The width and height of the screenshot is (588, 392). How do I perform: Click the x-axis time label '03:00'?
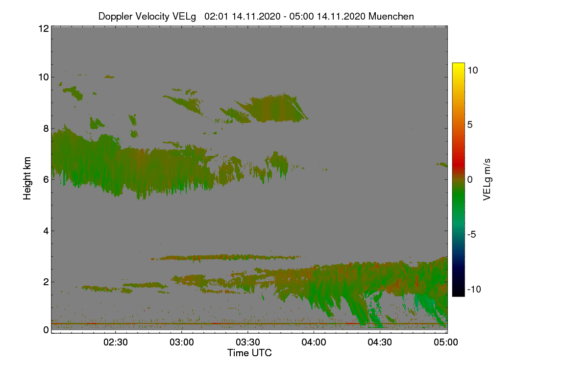[x=182, y=343]
